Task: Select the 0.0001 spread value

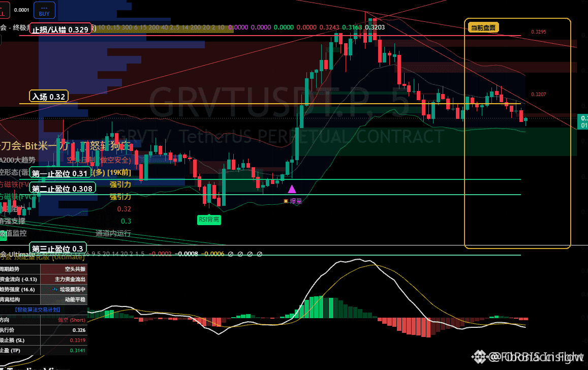Action: coord(21,10)
